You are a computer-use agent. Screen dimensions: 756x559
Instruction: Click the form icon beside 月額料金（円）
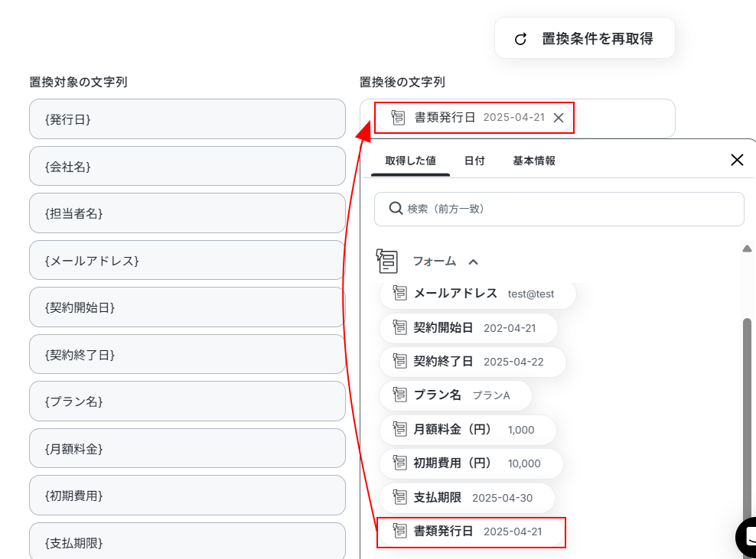[399, 429]
